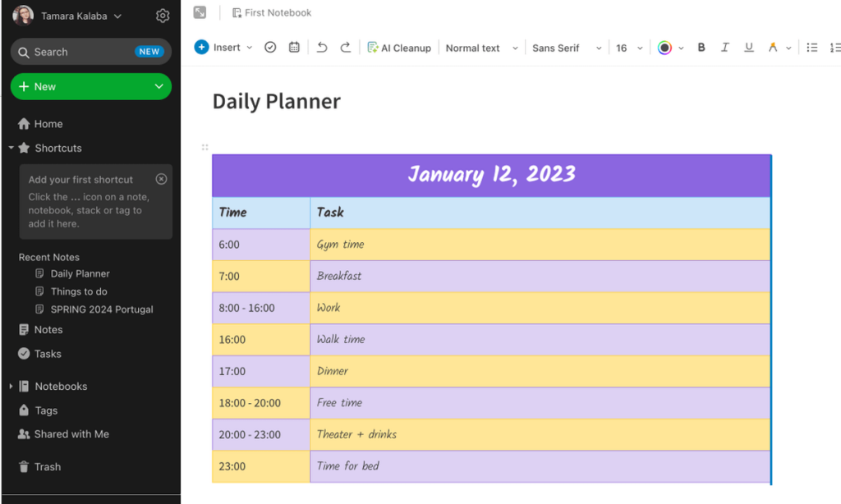This screenshot has width=841, height=504.
Task: Toggle underline formatting
Action: 748,48
